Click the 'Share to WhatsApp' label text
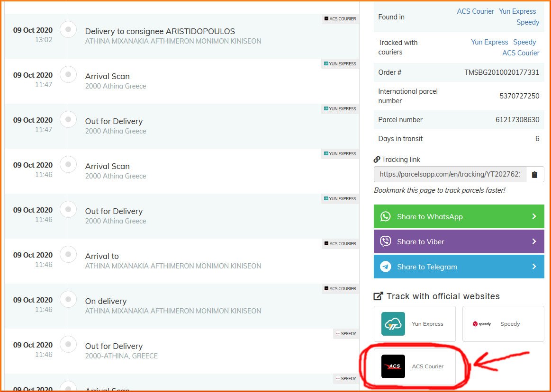The height and width of the screenshot is (392, 551). (x=430, y=217)
